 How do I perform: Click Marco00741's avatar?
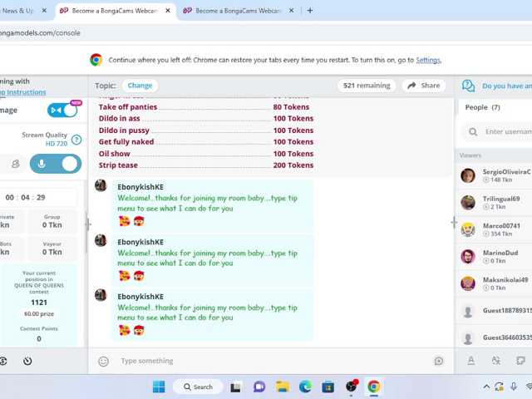coord(468,229)
